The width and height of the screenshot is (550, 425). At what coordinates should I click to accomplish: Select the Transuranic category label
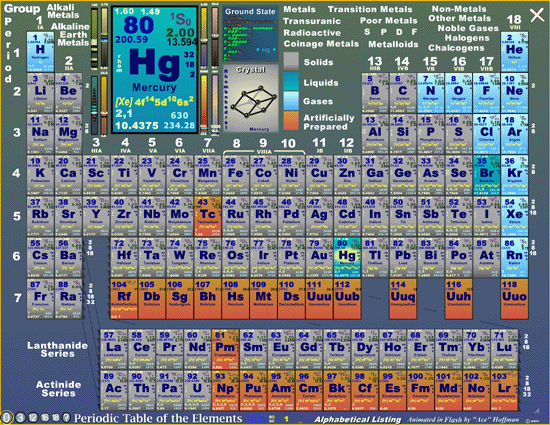point(312,21)
